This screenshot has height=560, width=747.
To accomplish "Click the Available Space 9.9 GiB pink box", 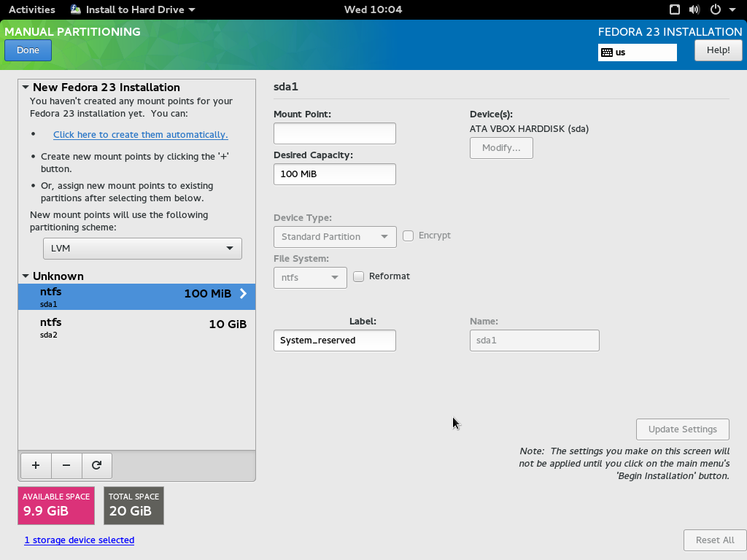I will 56,505.
